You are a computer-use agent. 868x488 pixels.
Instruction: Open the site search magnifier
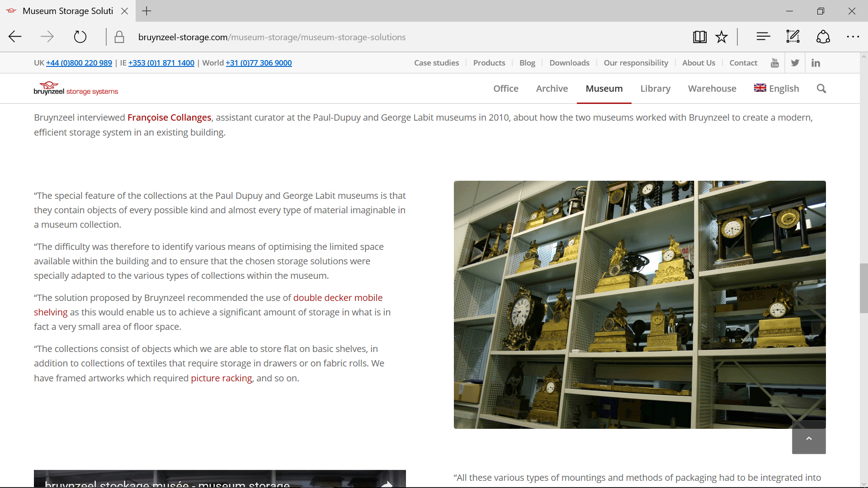coord(821,89)
